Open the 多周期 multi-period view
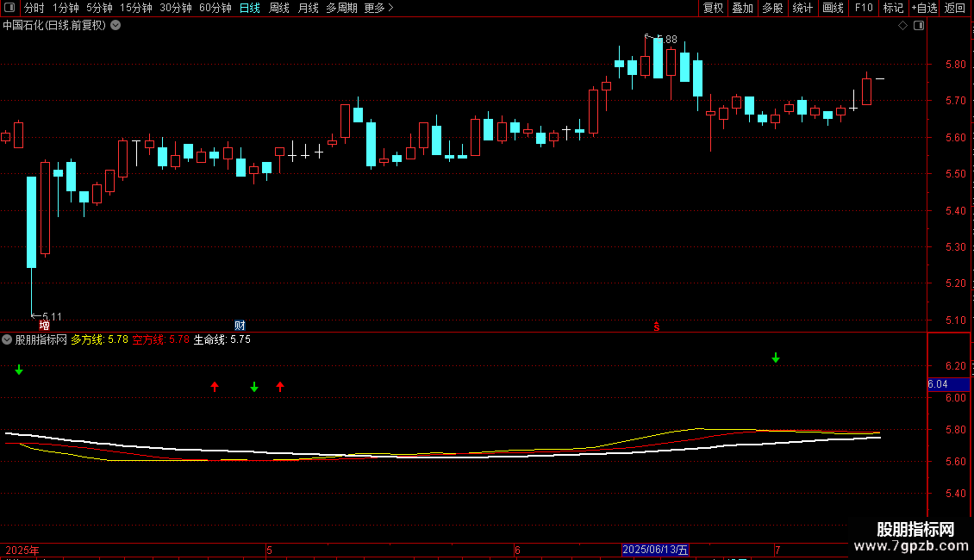The image size is (974, 560). coord(341,8)
